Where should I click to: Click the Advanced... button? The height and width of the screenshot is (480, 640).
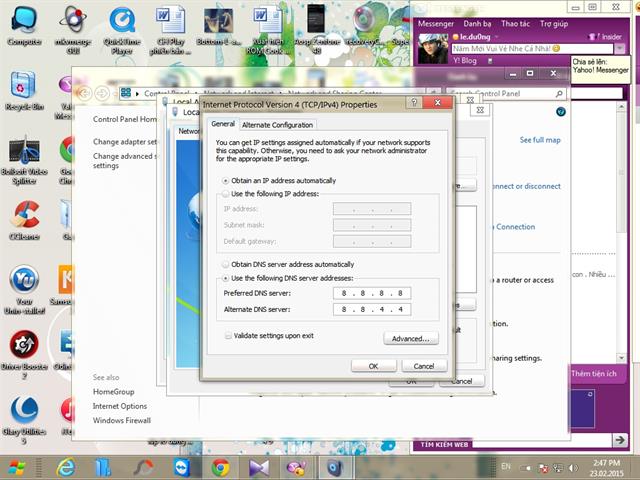(410, 339)
